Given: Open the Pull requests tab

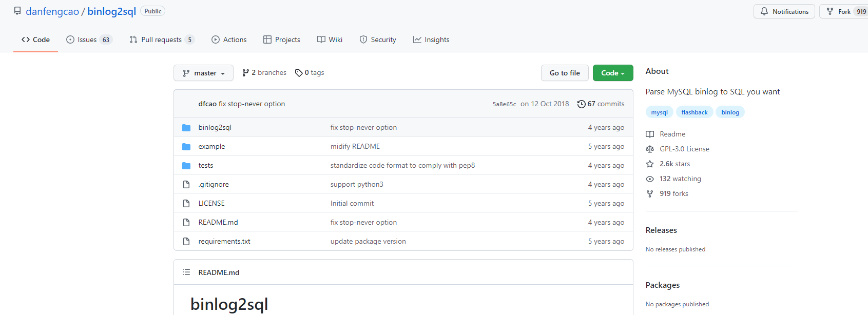Looking at the screenshot, I should [162, 40].
